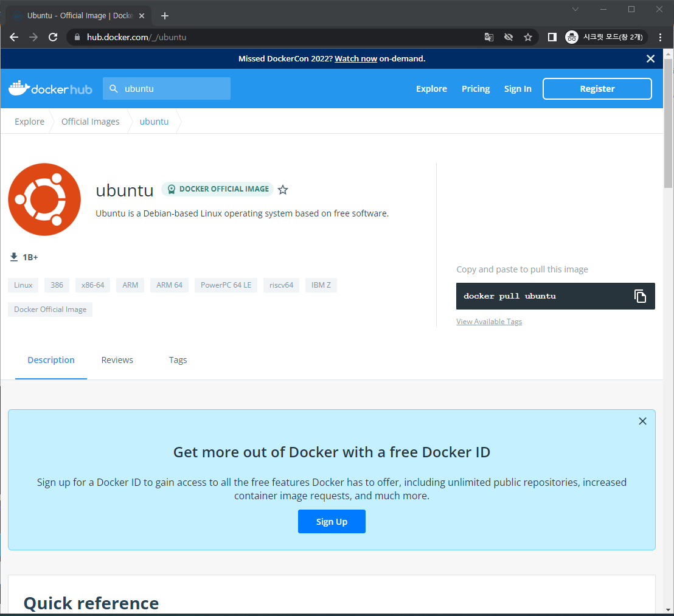674x616 pixels.
Task: Click the Linux tag chip
Action: [x=23, y=285]
